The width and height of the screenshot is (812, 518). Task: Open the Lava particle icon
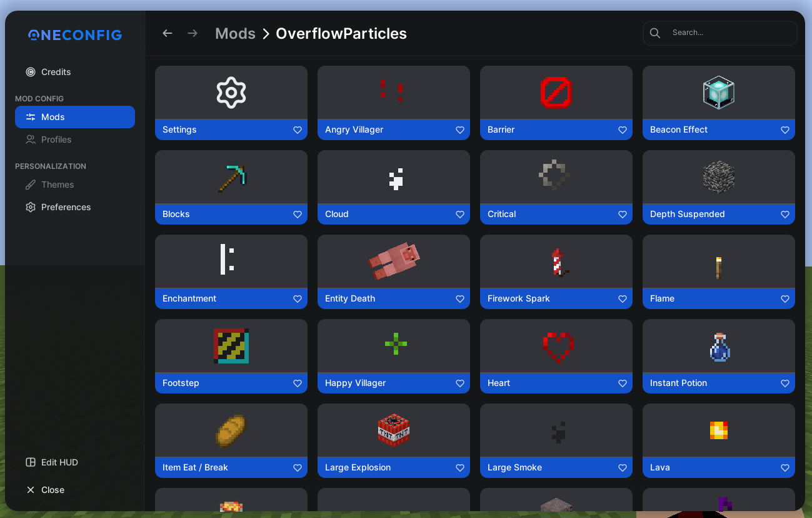pos(719,430)
